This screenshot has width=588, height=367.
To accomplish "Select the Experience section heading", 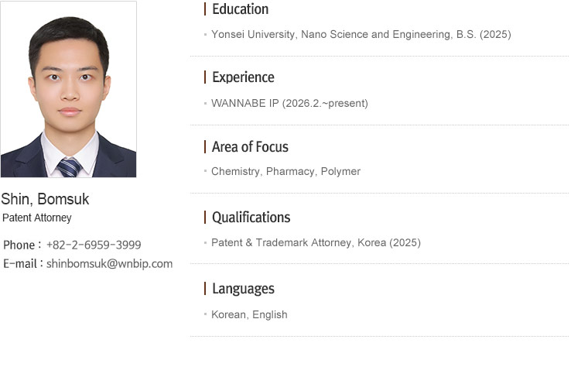I will point(243,77).
